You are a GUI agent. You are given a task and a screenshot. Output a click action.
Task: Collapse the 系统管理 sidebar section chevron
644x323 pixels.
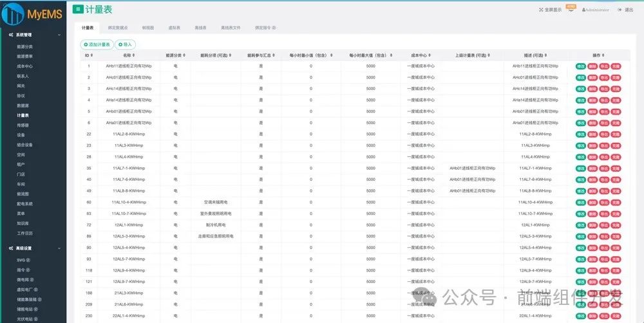tap(59, 35)
